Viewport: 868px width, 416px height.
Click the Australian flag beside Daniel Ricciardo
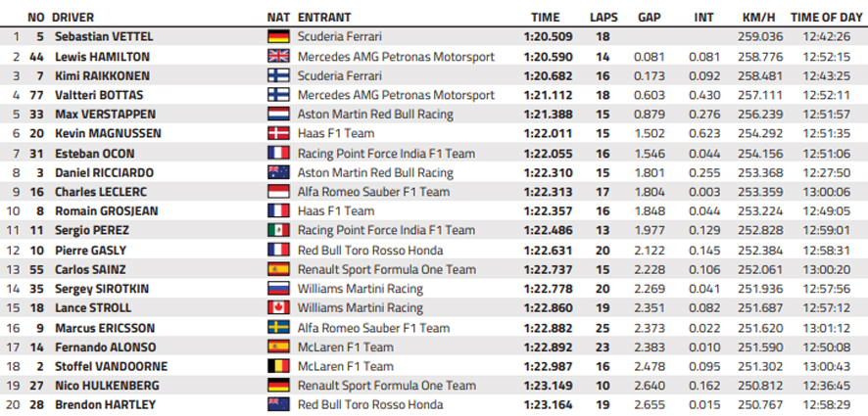(278, 172)
